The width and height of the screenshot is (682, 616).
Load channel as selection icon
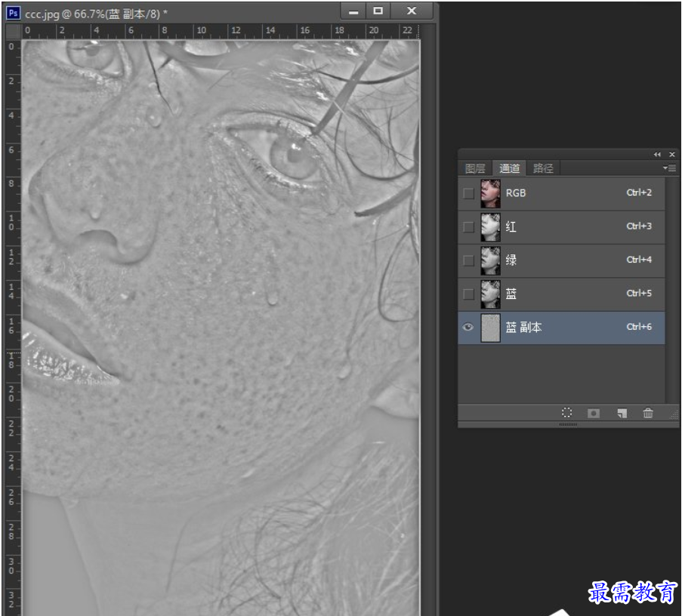click(x=566, y=412)
